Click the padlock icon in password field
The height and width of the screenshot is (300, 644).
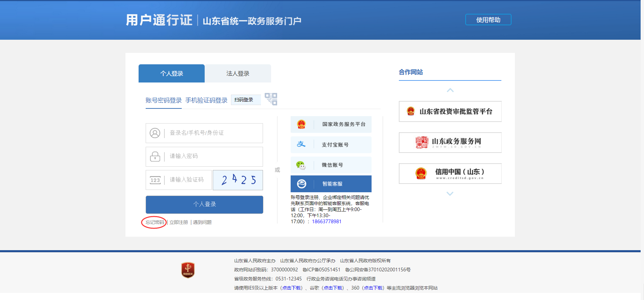pyautogui.click(x=155, y=157)
